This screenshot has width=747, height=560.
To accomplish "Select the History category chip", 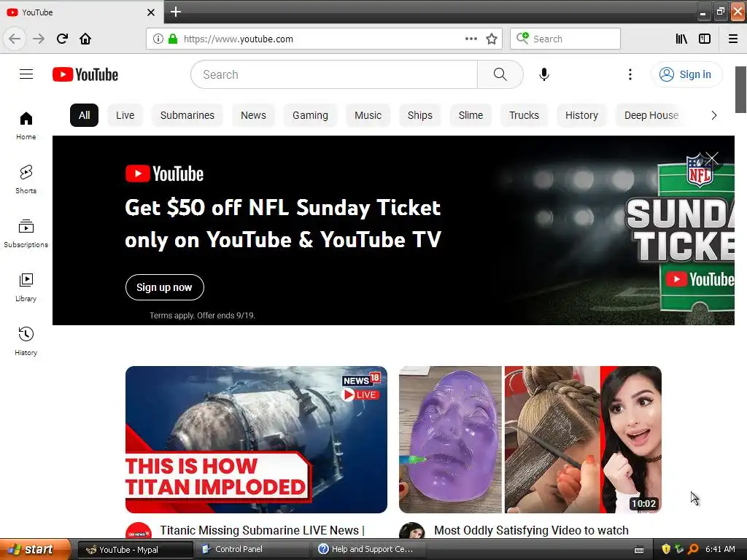I will pyautogui.click(x=581, y=115).
